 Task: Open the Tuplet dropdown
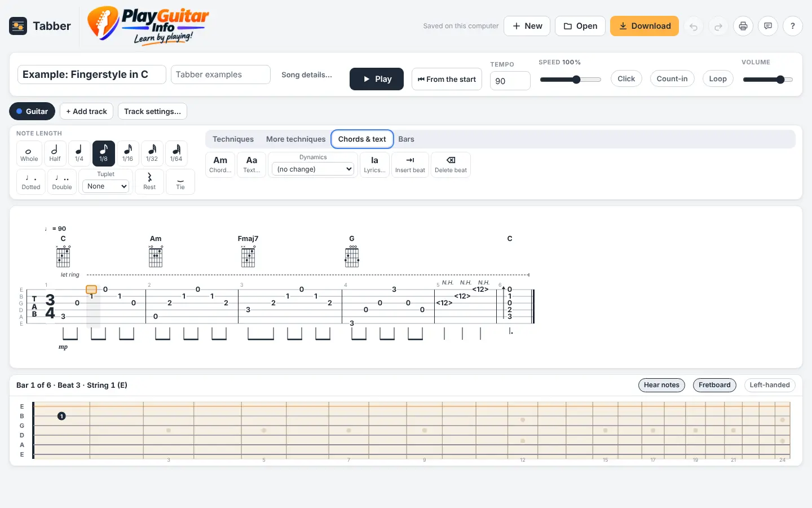[x=106, y=186]
